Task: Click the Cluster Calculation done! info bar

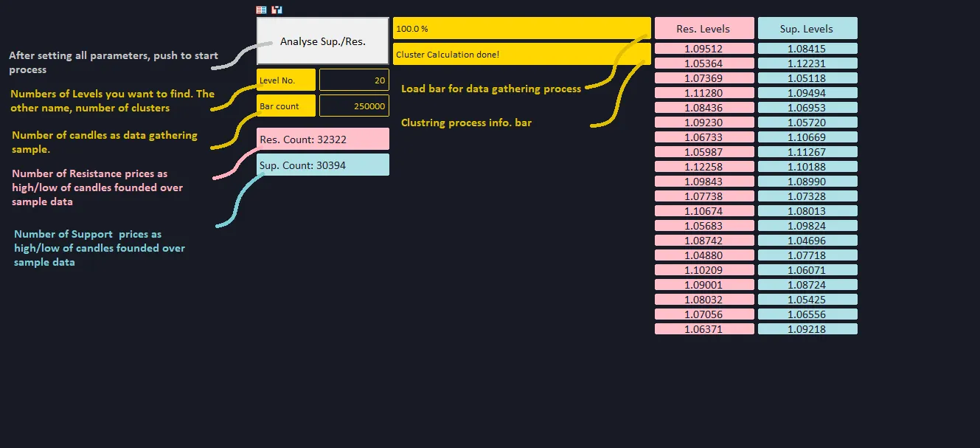Action: [x=521, y=54]
